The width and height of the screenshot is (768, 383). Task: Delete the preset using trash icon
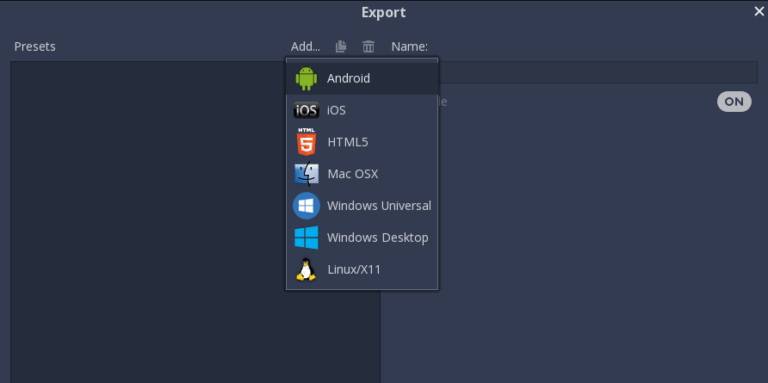(368, 47)
